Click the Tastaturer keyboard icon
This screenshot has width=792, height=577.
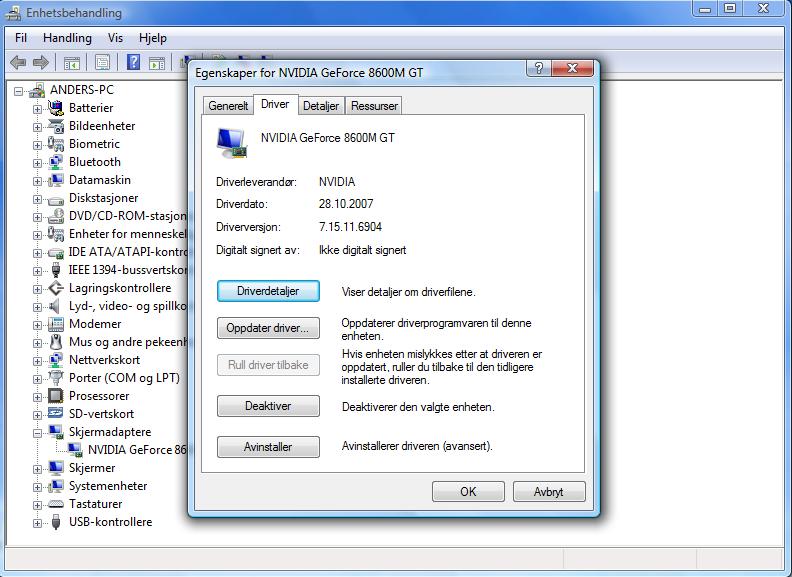tap(56, 504)
